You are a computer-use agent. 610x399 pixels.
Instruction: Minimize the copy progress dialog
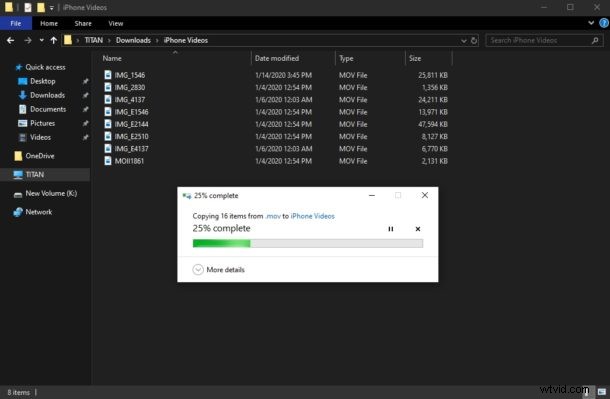(x=372, y=195)
